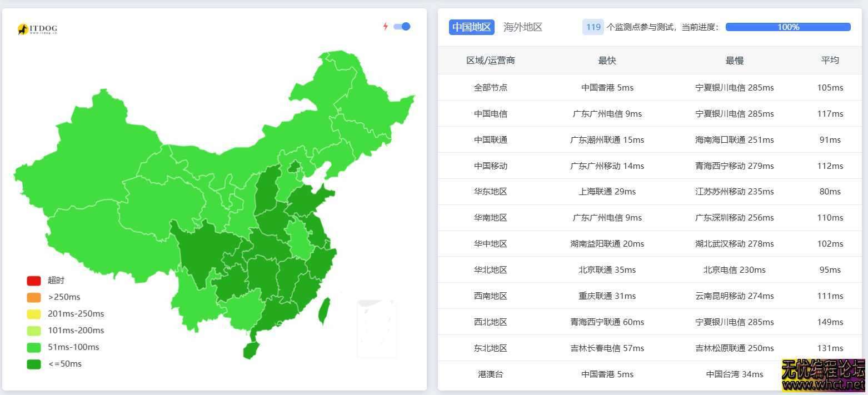Click the orange >250ms legend swatch
The height and width of the screenshot is (395, 868).
click(34, 297)
